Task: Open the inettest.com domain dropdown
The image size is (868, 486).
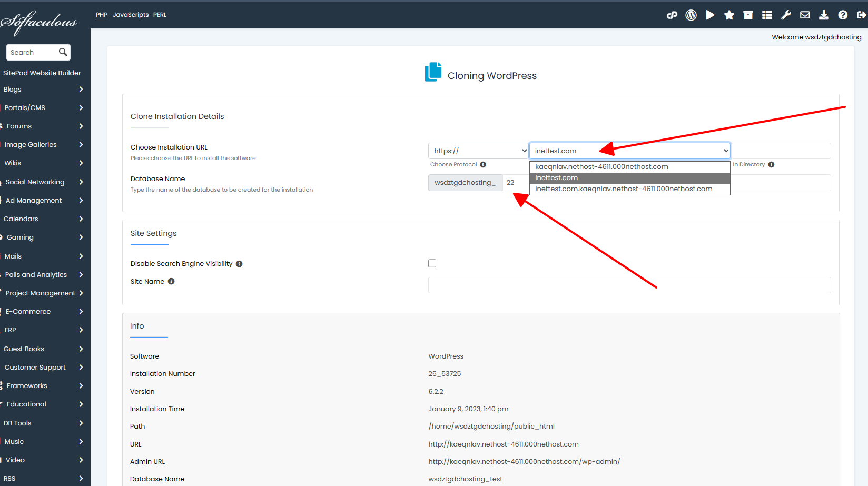Action: click(630, 151)
